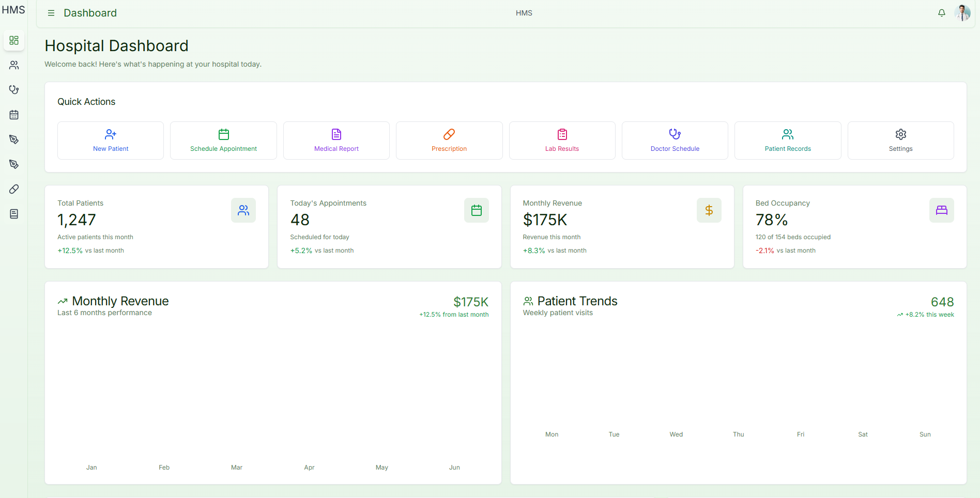Click the New Patient quick action

tap(111, 141)
